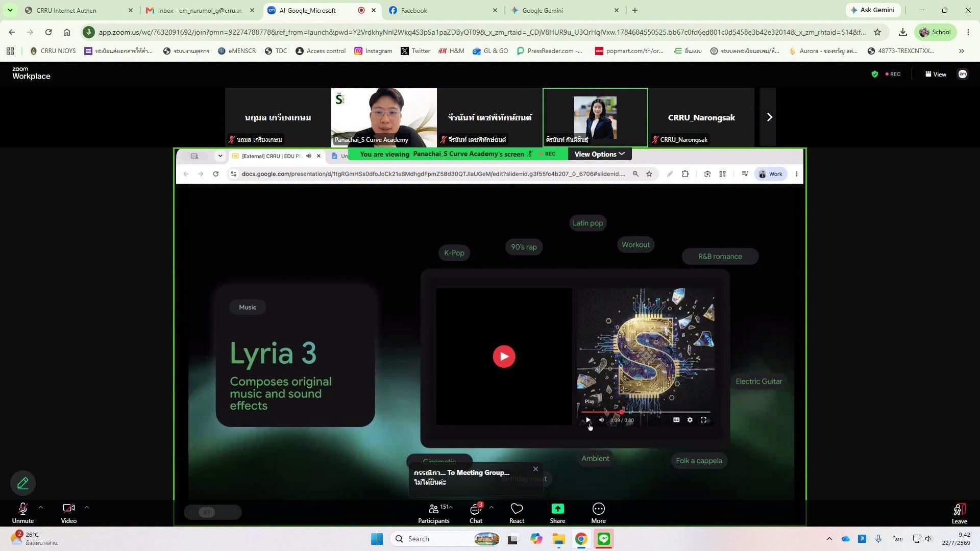Image resolution: width=980 pixels, height=551 pixels.
Task: Click Ask Gemini button
Action: (x=872, y=10)
